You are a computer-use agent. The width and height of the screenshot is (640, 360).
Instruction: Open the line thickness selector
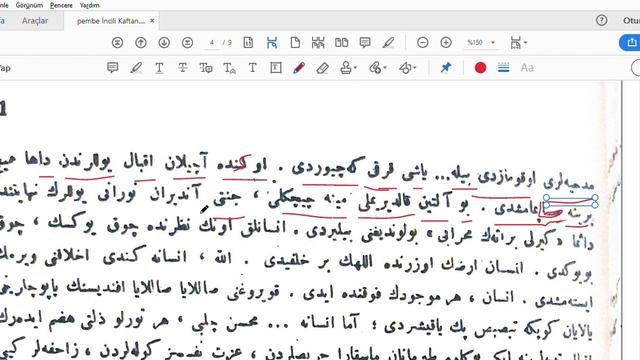[504, 68]
